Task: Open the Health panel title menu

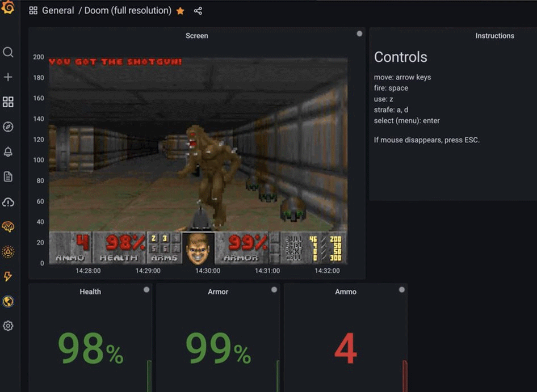Action: click(x=90, y=292)
